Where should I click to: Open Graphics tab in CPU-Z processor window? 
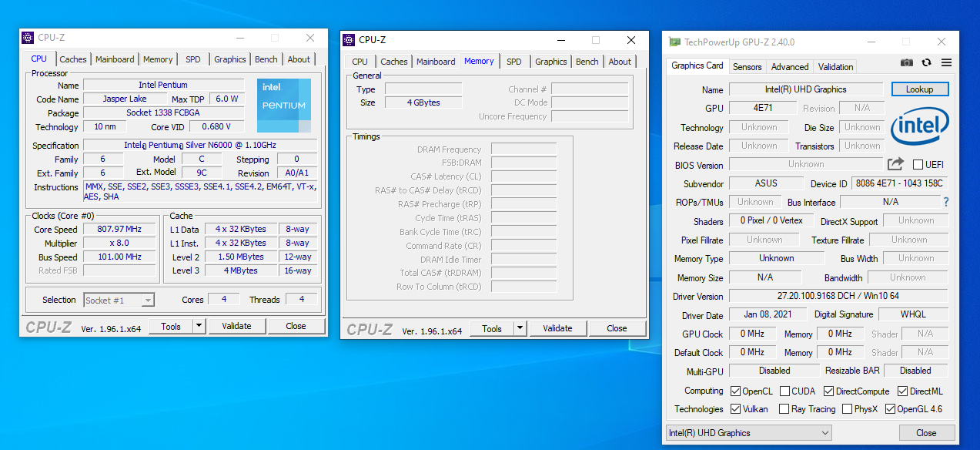(x=230, y=59)
